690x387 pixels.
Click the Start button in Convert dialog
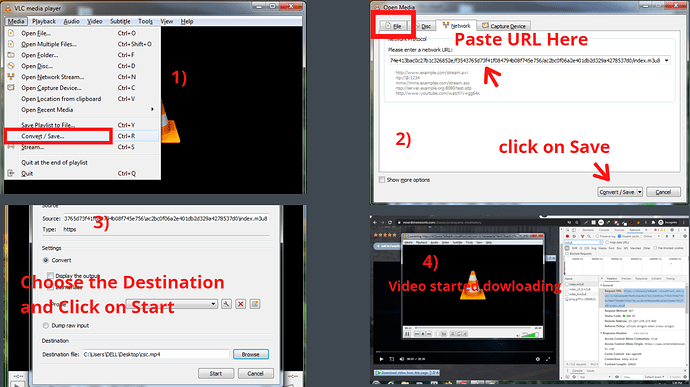[216, 373]
